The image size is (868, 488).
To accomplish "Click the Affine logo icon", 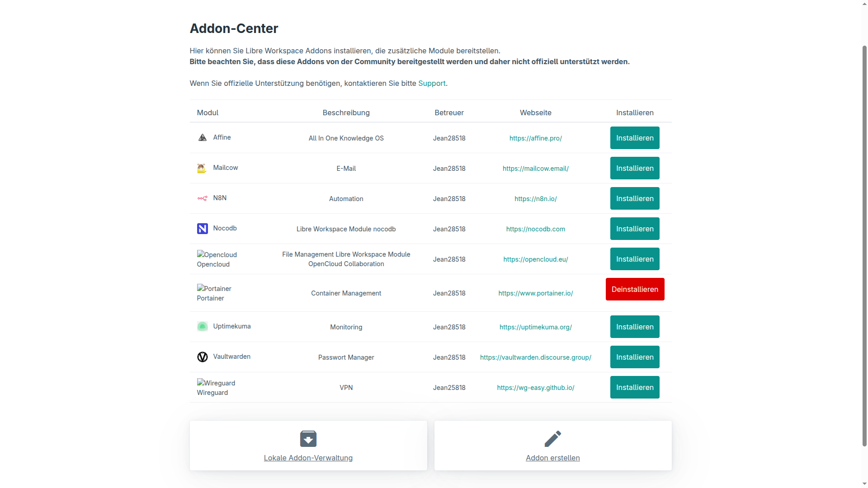I will 202,138.
